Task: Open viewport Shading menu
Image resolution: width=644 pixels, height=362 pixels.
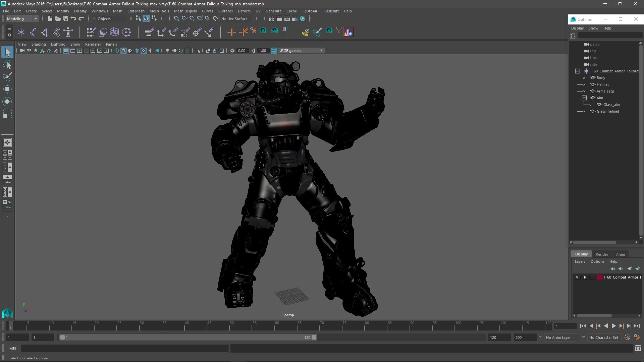Action: [x=39, y=44]
